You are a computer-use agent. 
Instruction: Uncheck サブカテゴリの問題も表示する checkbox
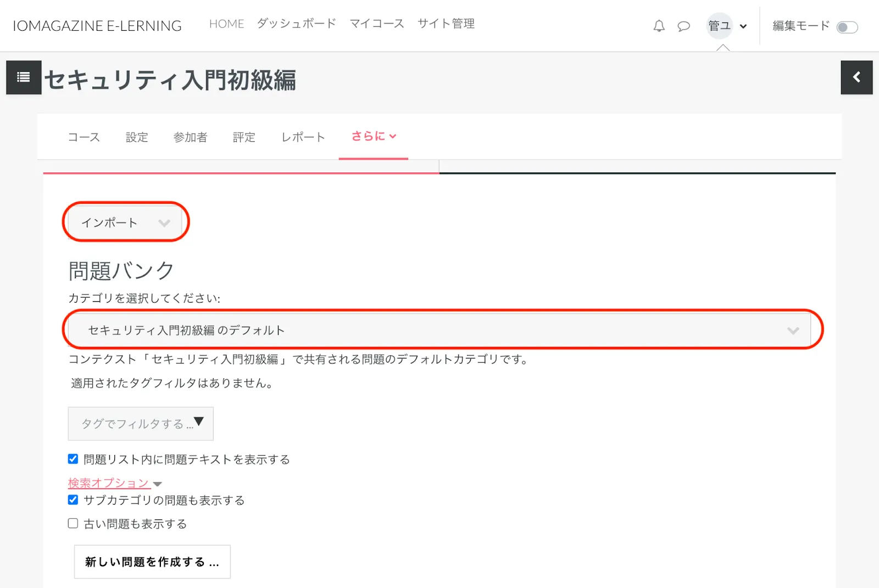pos(73,500)
